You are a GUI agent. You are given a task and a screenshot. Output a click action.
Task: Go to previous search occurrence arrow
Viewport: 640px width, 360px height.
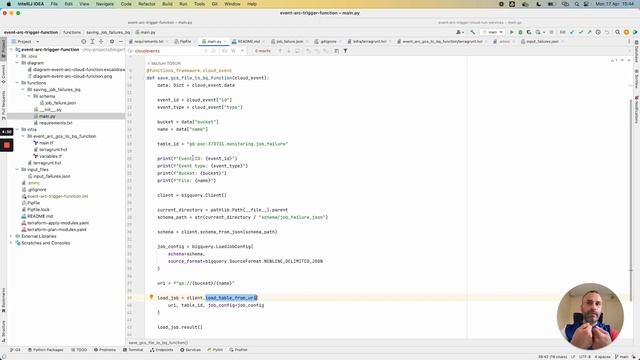coord(280,51)
